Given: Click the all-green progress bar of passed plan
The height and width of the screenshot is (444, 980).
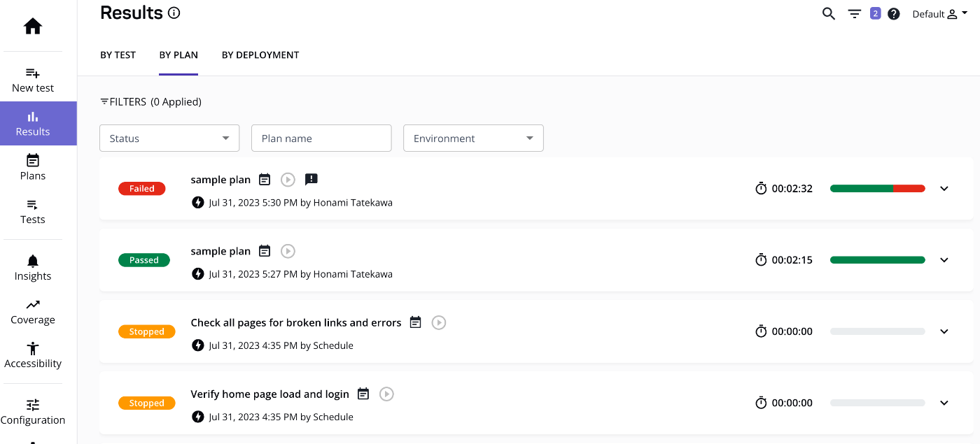Looking at the screenshot, I should (878, 260).
